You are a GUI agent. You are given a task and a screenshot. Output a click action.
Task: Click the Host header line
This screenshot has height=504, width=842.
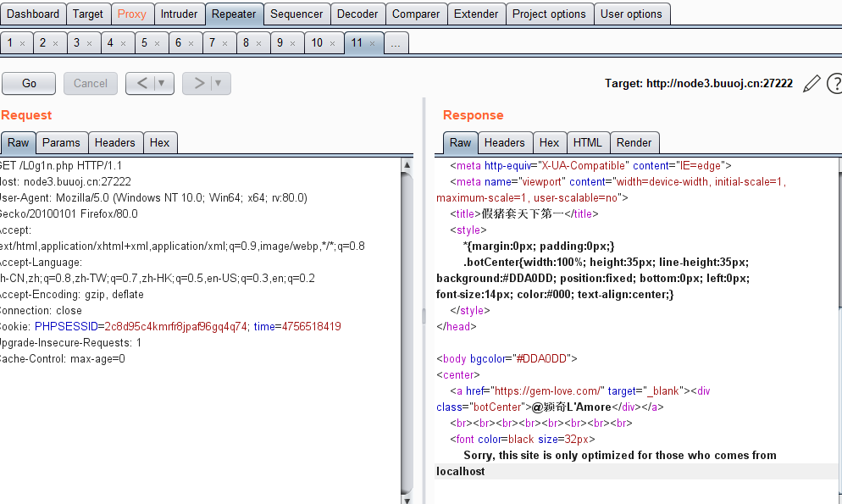pyautogui.click(x=65, y=182)
